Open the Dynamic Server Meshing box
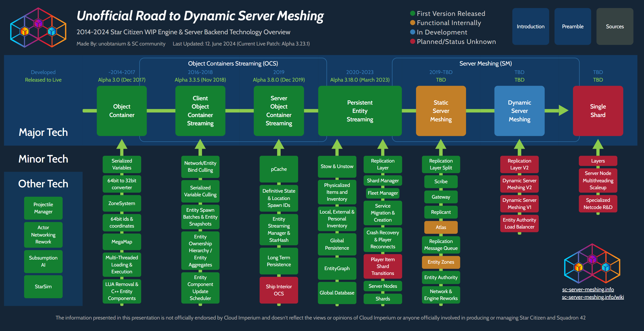 [x=519, y=111]
